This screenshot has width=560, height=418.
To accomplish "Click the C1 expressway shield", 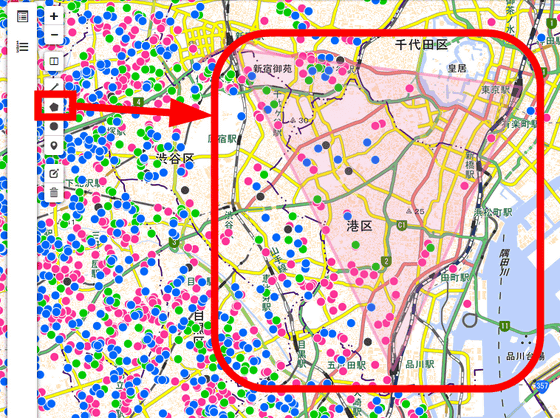I will click(402, 225).
